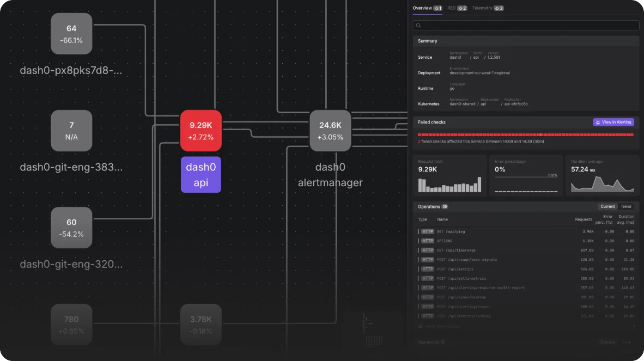Viewport: 644px width, 361px height.
Task: Click the dash0-shared Kubernetes namespace value
Action: [462, 104]
